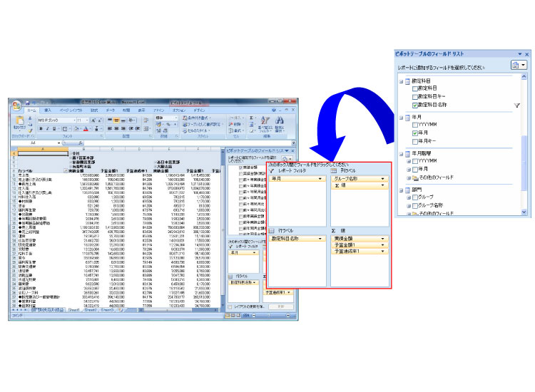Image resolution: width=535 pixels, height=392 pixels.
Task: Open 年月 dropdown in enlarged Report Filter box
Action: click(x=320, y=179)
